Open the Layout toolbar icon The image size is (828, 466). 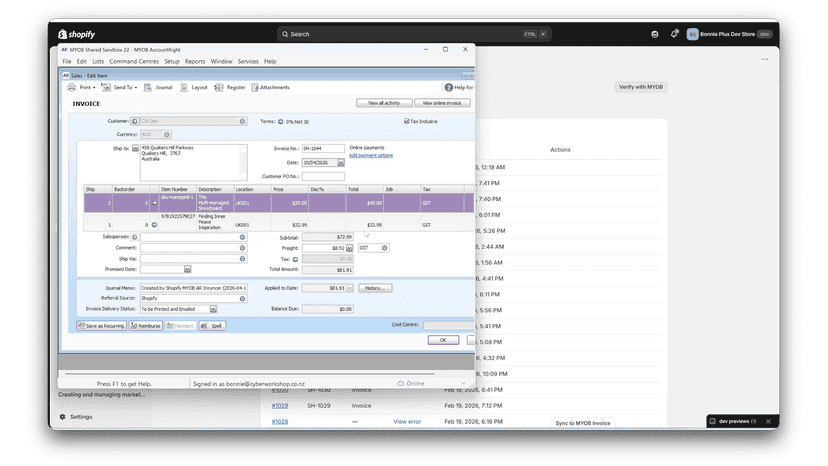194,87
